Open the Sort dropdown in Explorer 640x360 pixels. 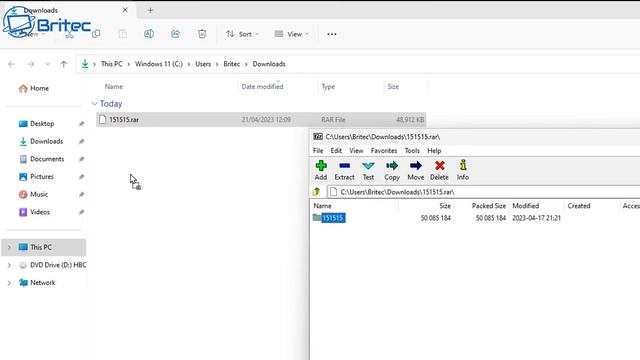point(242,34)
